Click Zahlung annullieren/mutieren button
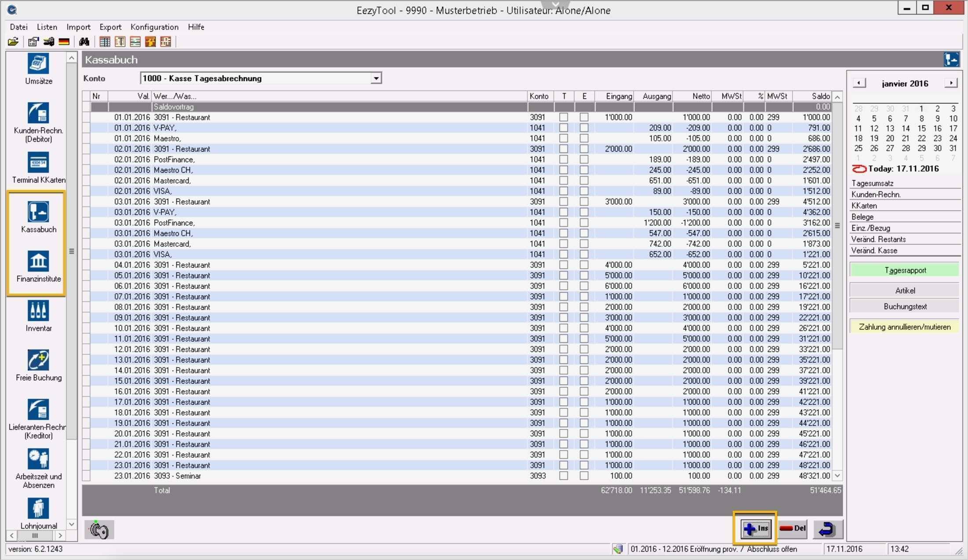 (x=905, y=327)
